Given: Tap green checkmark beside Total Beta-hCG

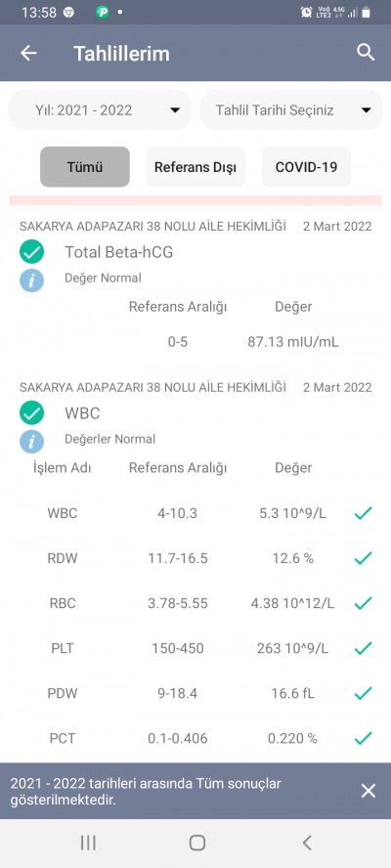Looking at the screenshot, I should (x=32, y=252).
